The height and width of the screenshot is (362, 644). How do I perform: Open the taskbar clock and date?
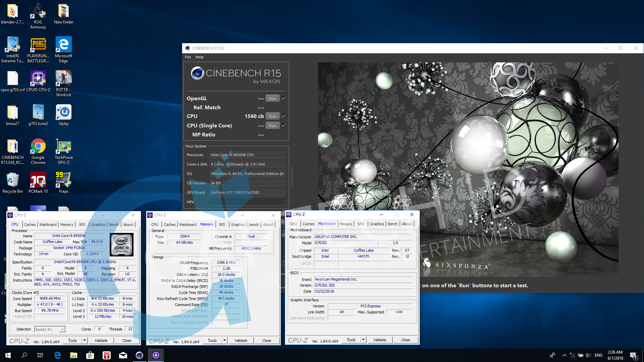pos(615,355)
